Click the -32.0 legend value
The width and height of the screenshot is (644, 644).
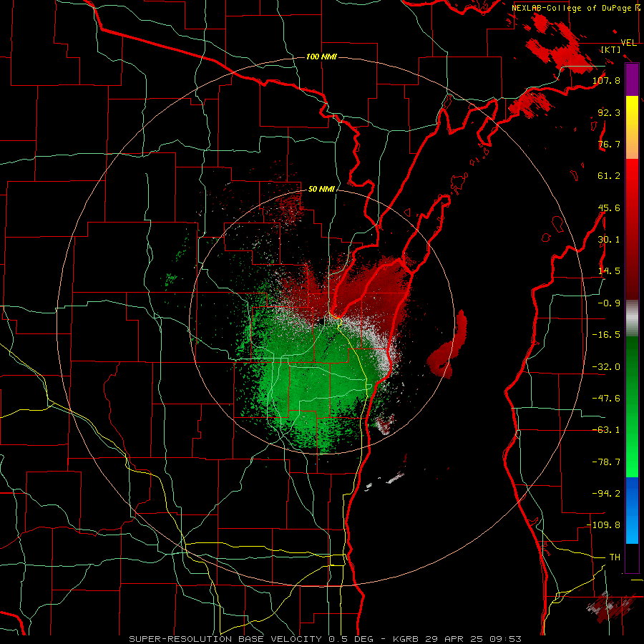click(x=606, y=367)
